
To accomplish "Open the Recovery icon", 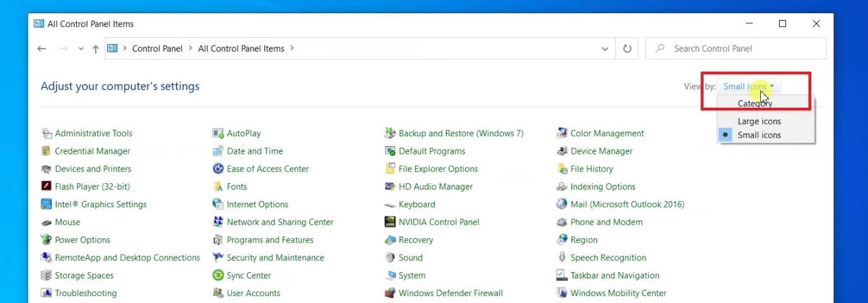I will pos(390,240).
